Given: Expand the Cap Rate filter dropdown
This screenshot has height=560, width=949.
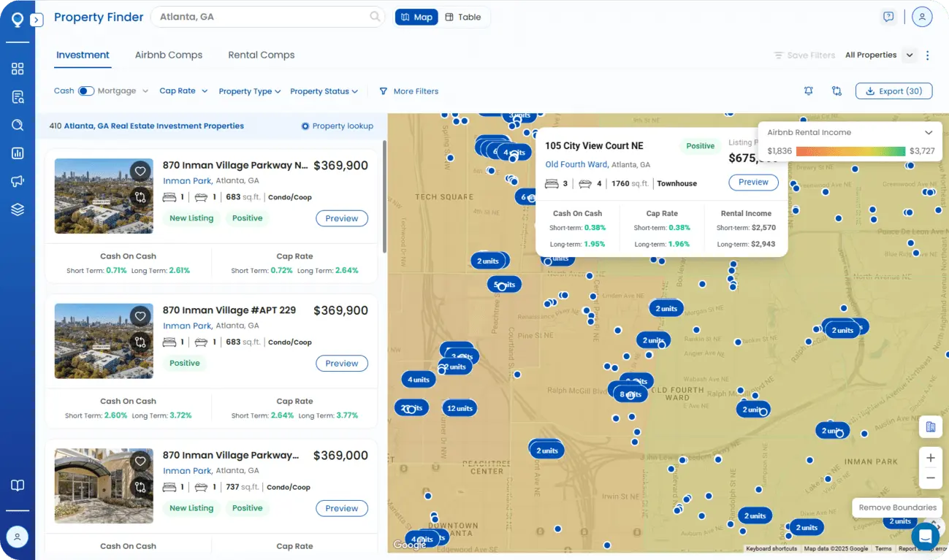Looking at the screenshot, I should tap(183, 91).
